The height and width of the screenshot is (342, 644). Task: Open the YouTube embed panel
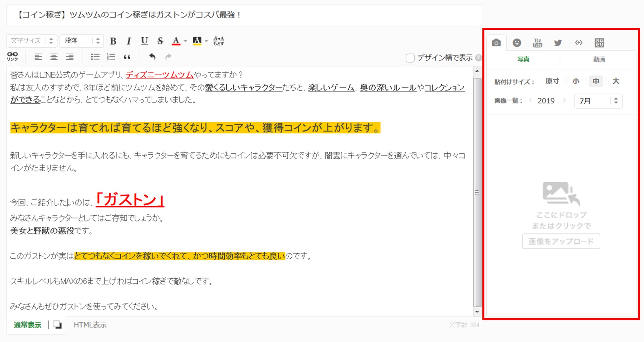click(537, 43)
